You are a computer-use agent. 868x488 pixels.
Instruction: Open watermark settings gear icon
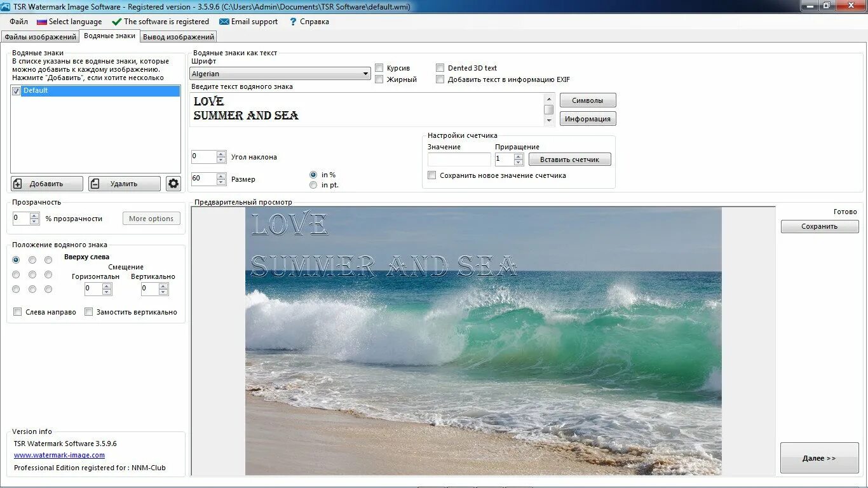click(x=173, y=184)
